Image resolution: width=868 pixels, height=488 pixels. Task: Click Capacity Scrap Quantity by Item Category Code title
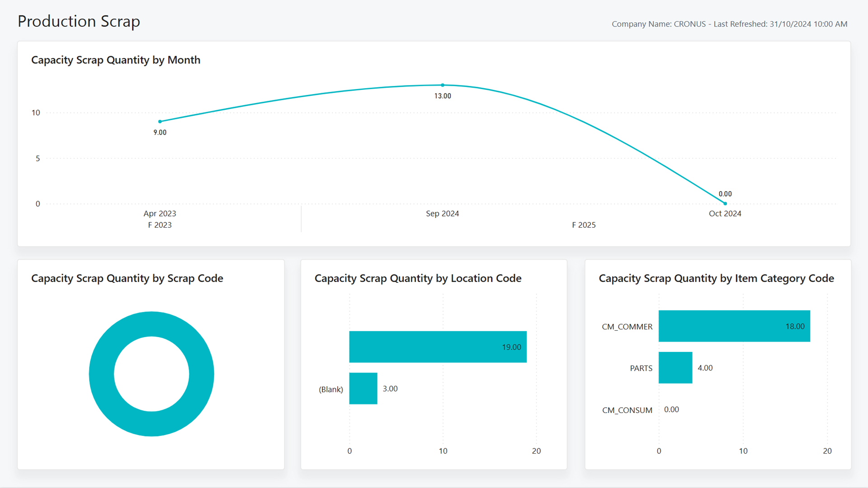coord(717,278)
